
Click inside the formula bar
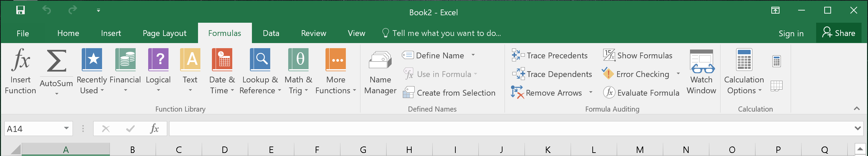pos(511,129)
